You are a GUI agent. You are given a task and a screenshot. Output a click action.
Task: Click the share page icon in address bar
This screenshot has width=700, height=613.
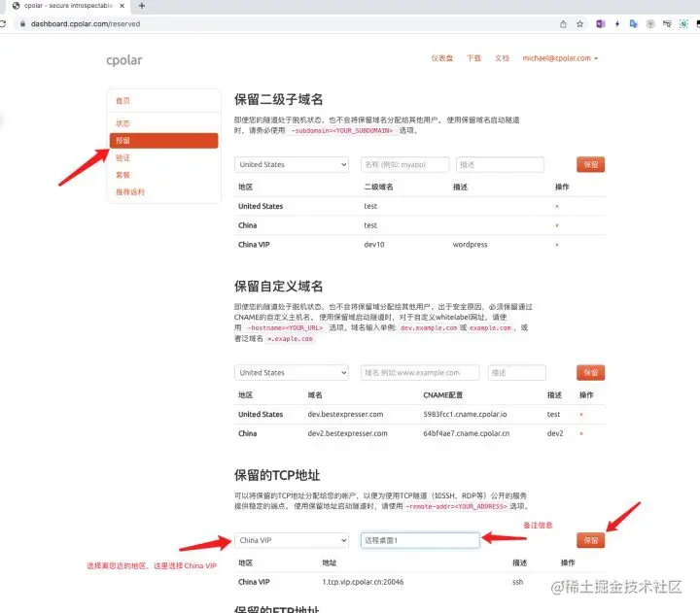[x=563, y=24]
